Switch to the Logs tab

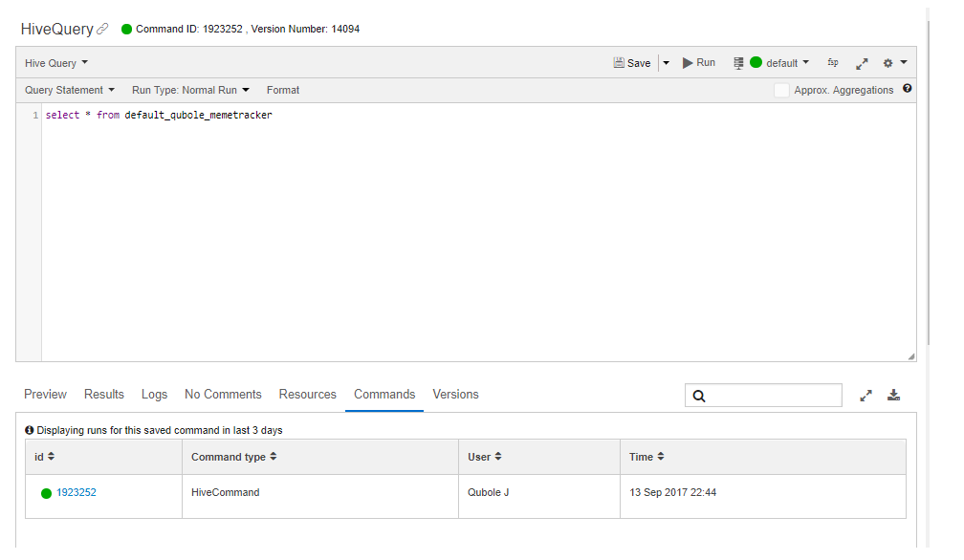(154, 395)
